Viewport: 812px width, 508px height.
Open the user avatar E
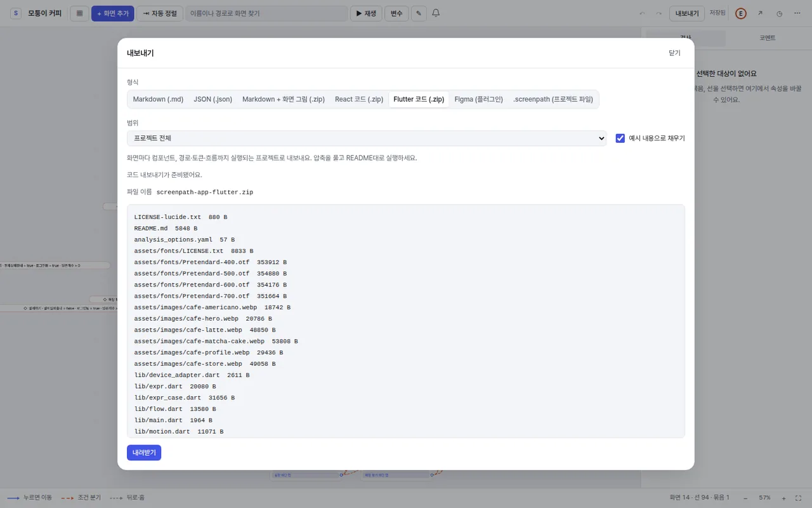click(x=741, y=13)
